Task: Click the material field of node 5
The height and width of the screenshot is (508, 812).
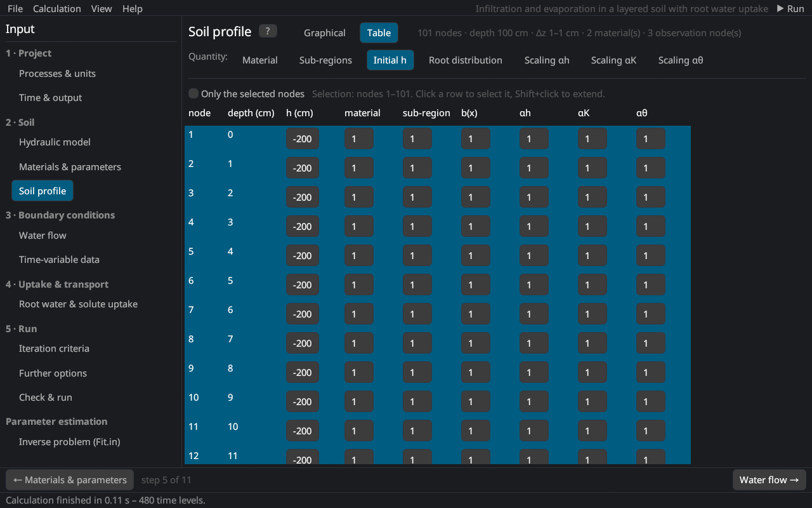Action: [x=359, y=255]
